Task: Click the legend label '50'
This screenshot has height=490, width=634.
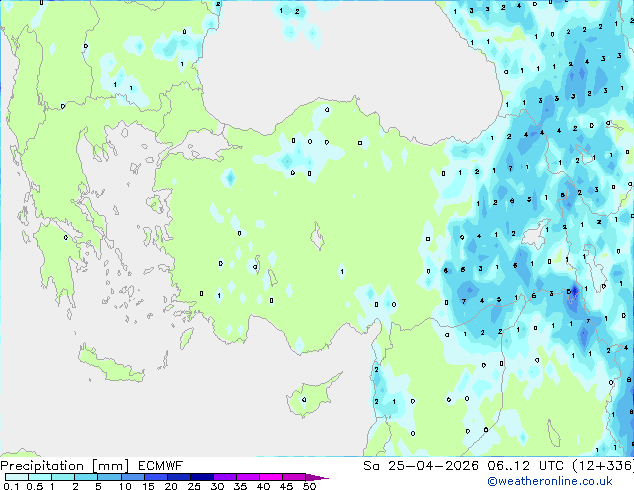Action: tap(309, 486)
